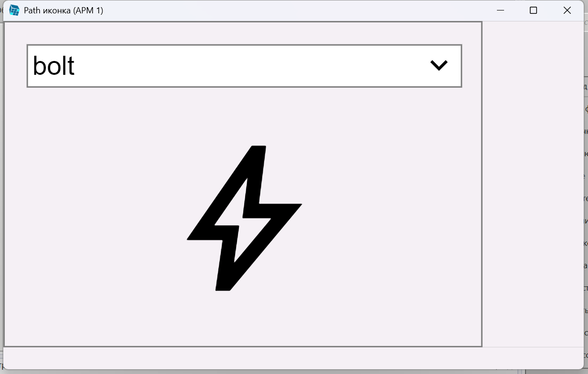
Task: Click the "Path иконка (АРМ 1)" window title
Action: pos(63,10)
